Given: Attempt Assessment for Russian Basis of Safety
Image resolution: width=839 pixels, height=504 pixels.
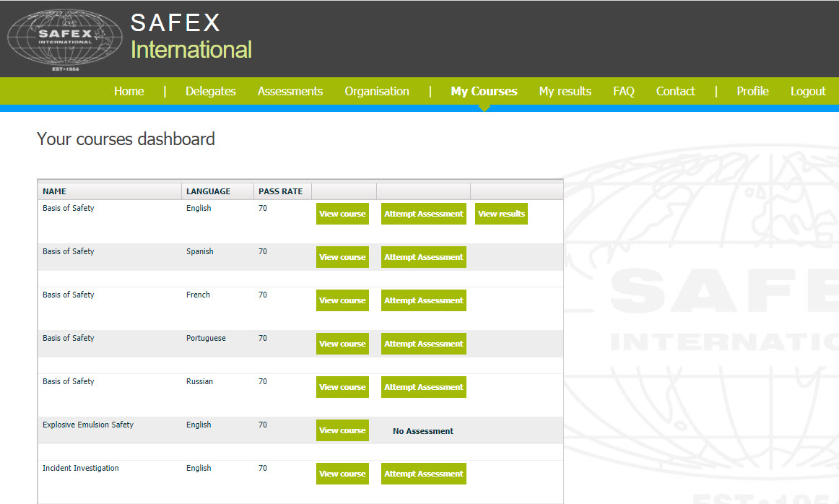Looking at the screenshot, I should point(423,387).
